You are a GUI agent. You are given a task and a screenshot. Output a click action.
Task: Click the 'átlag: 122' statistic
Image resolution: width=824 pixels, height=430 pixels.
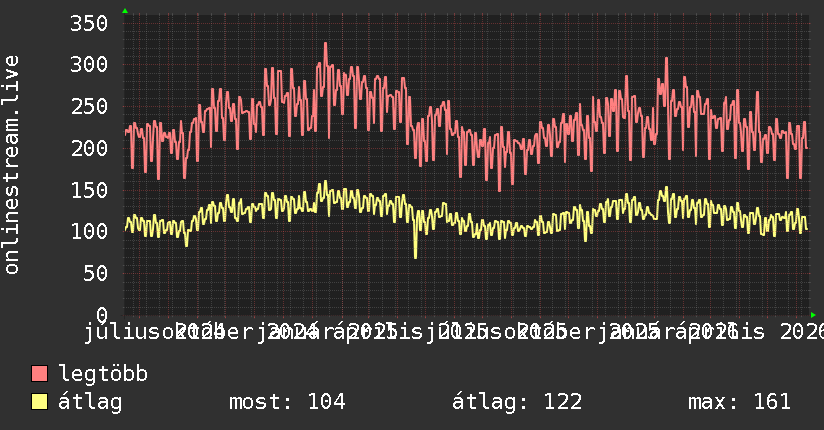coord(517,402)
